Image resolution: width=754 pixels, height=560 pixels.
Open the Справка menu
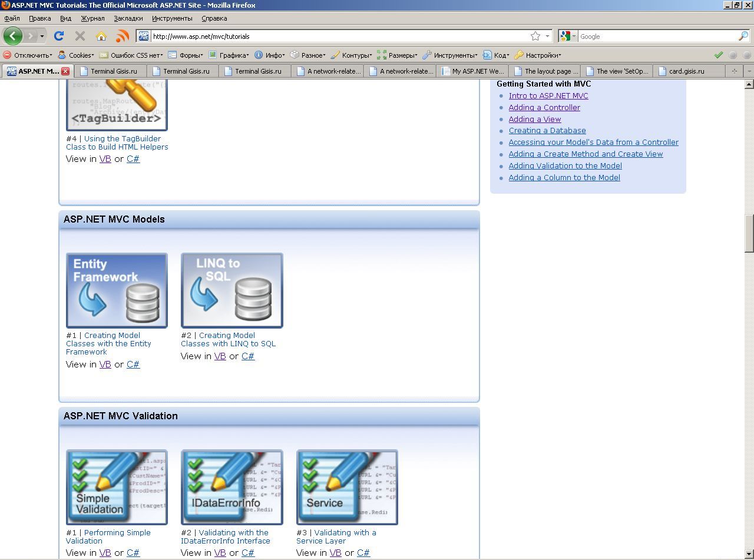point(214,18)
